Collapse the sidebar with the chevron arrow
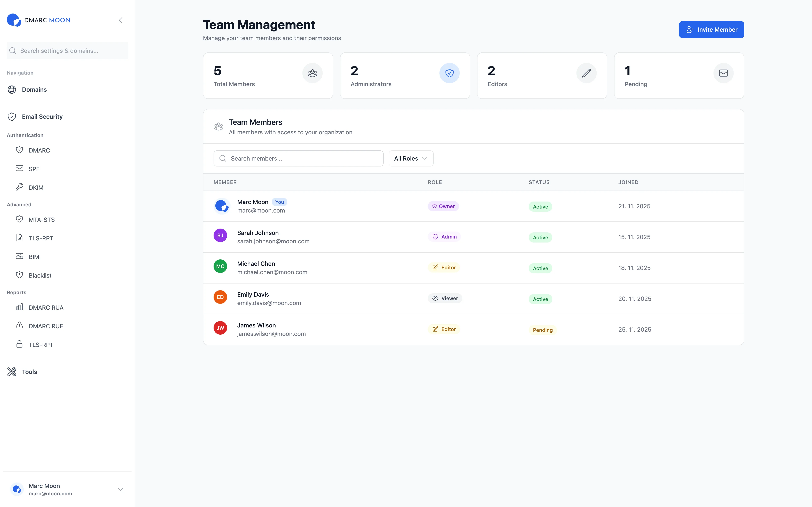 click(121, 20)
